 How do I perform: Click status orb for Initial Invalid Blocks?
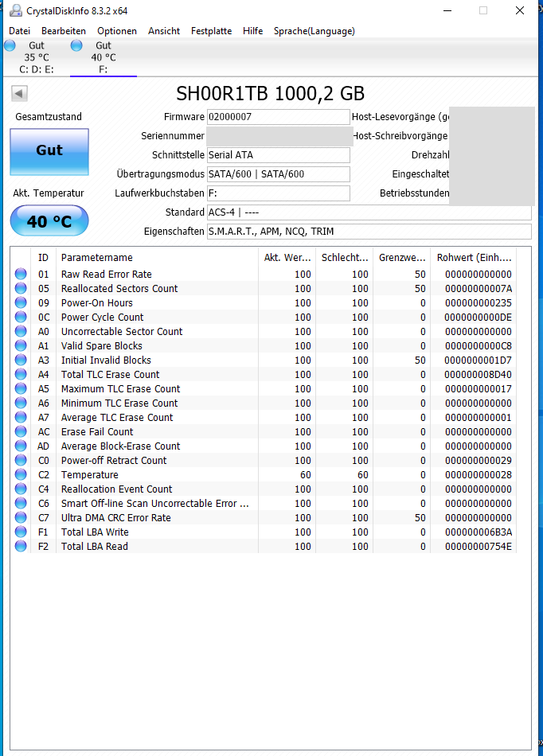[21, 360]
